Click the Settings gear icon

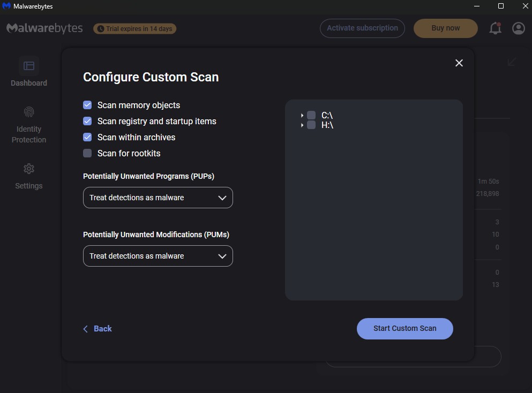29,169
